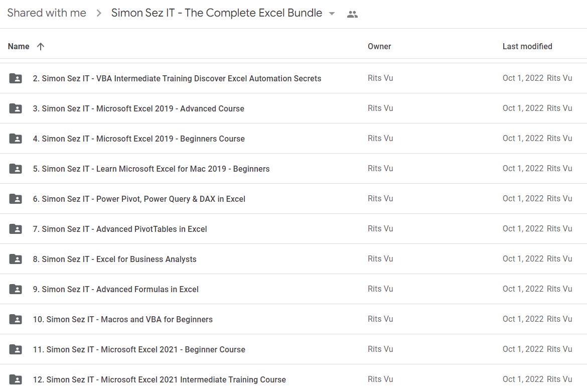587x392 pixels.
Task: Click Oct 1, 2022 date in Advanced Formulas row
Action: tap(523, 289)
